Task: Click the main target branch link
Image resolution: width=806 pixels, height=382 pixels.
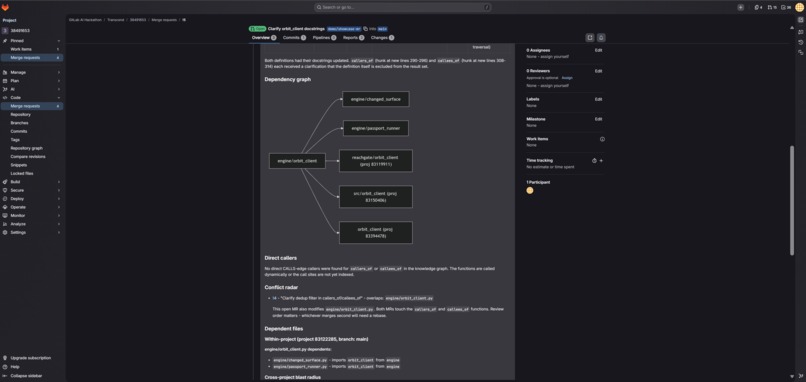Action: click(x=382, y=29)
